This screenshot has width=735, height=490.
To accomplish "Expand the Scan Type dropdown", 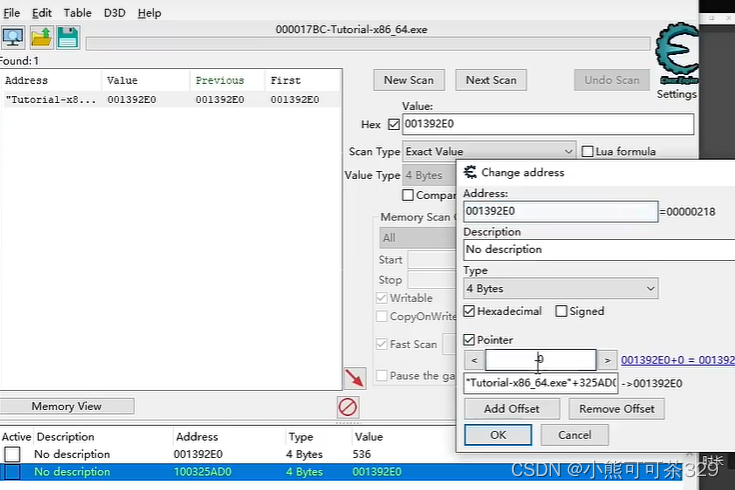I will click(489, 151).
